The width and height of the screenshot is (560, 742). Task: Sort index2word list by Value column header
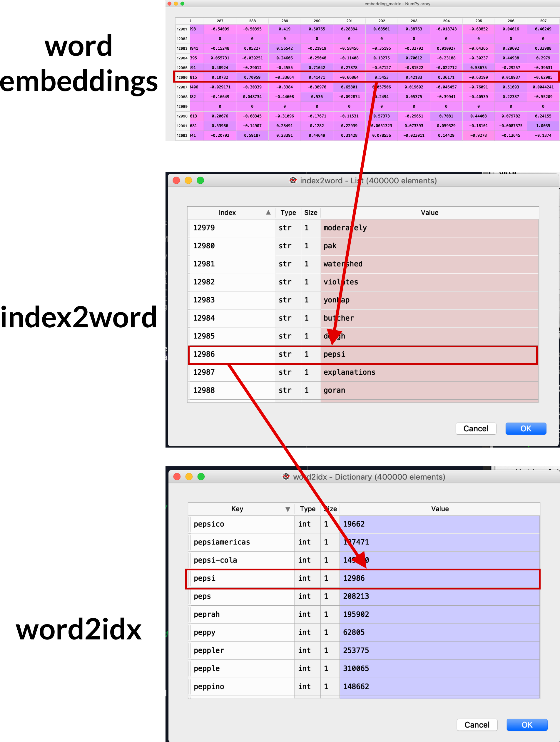point(429,213)
